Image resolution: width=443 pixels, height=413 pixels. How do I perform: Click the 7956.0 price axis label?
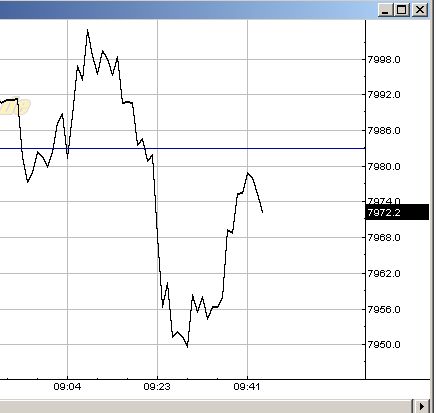[384, 309]
